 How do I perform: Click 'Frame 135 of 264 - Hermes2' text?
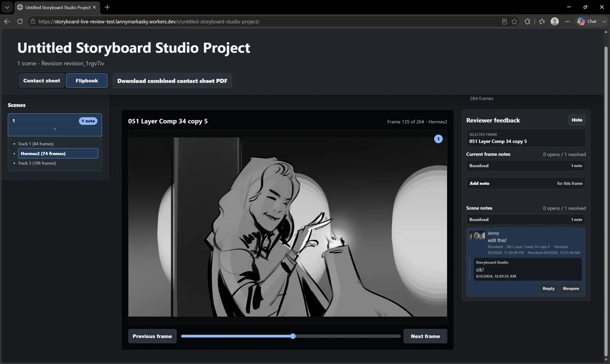417,122
